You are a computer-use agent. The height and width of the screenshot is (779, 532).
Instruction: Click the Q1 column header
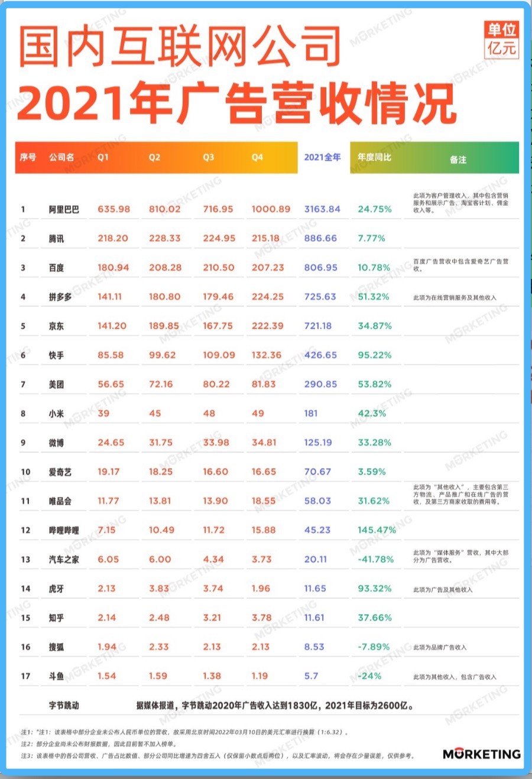click(x=103, y=157)
